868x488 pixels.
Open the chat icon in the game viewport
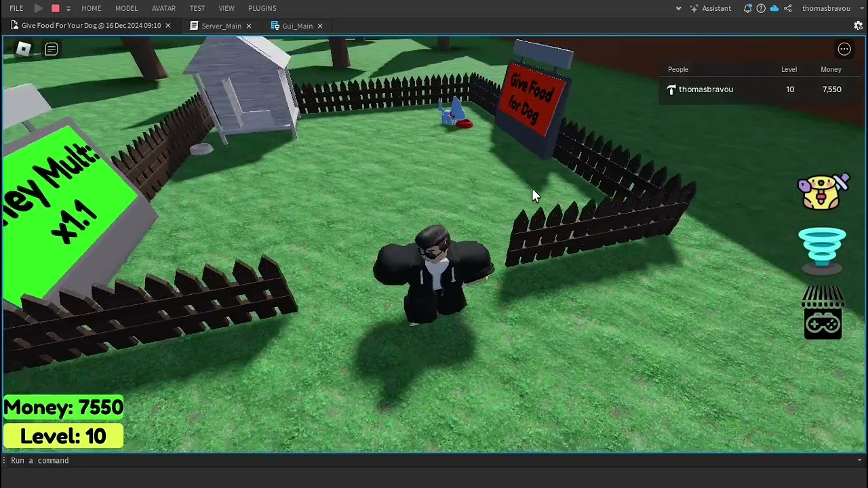click(x=52, y=49)
